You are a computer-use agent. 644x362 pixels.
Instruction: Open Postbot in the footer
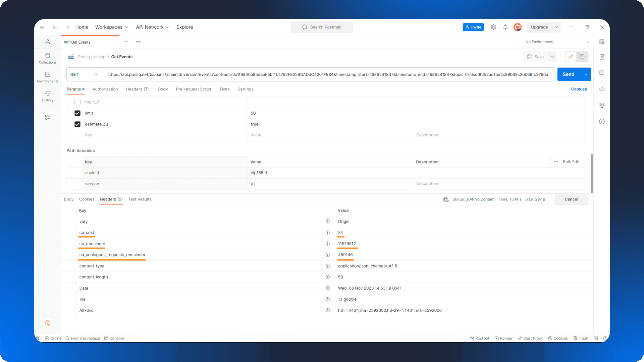(480, 338)
